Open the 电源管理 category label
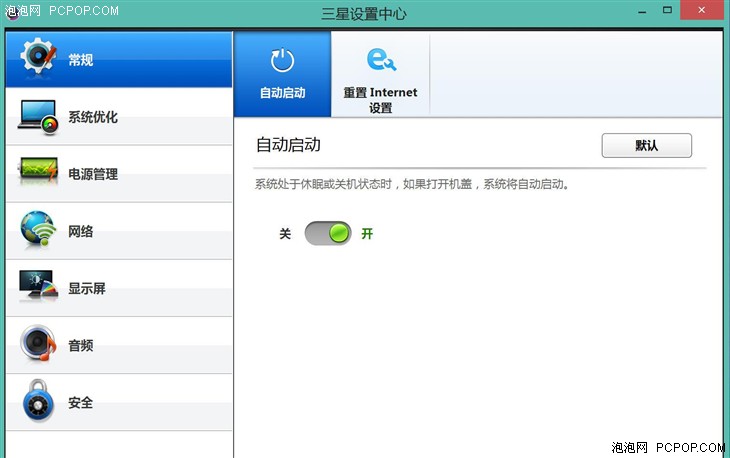Viewport: 730px width, 458px height. point(93,174)
